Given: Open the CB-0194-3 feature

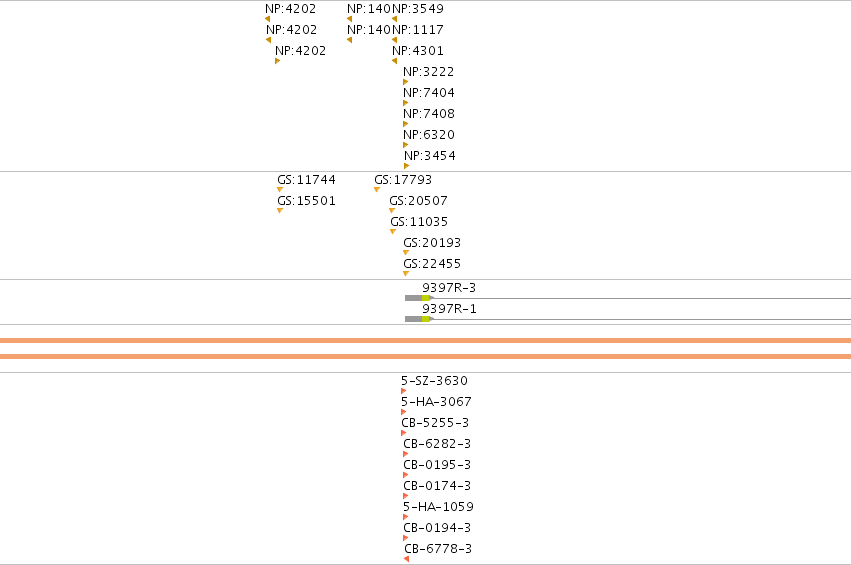Looking at the screenshot, I should point(437,528).
